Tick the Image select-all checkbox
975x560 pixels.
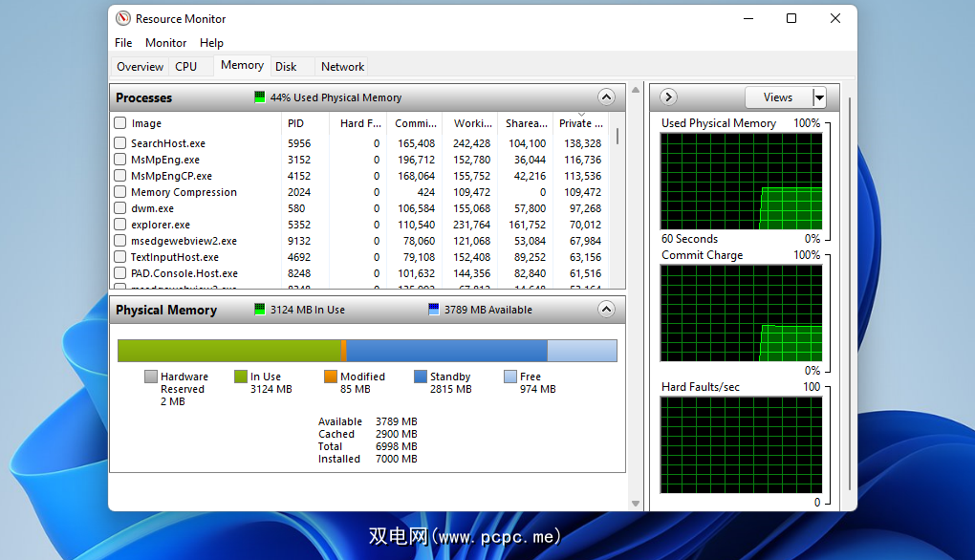[120, 123]
